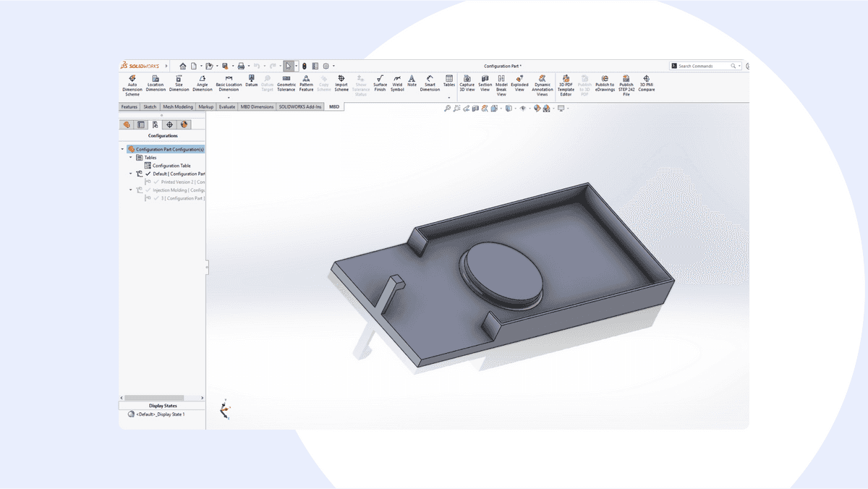Open the MBD Dimensions tab
868x489 pixels.
258,107
